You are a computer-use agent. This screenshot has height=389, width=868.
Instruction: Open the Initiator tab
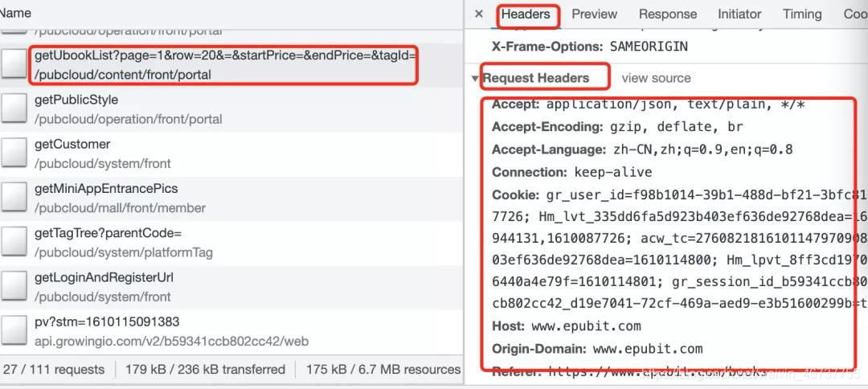pos(739,14)
